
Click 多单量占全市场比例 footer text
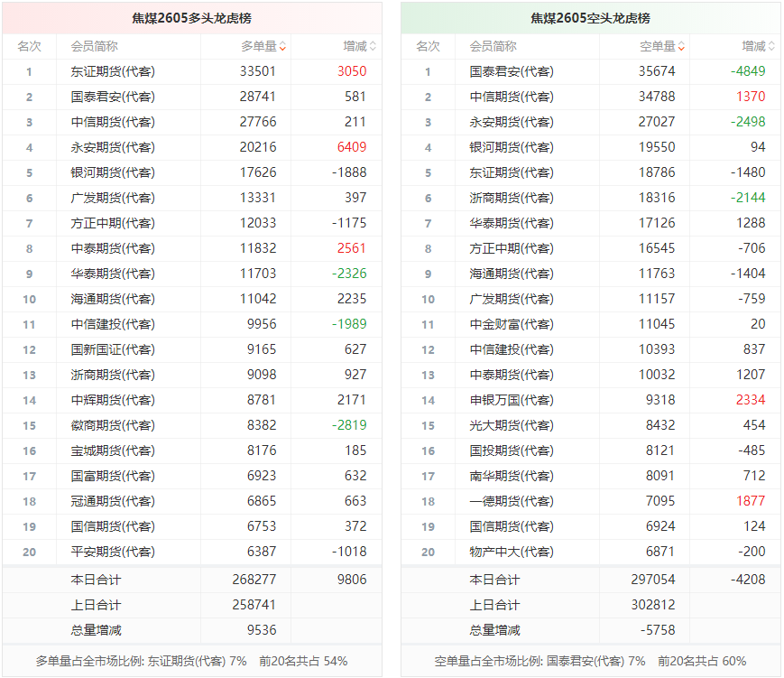191,661
